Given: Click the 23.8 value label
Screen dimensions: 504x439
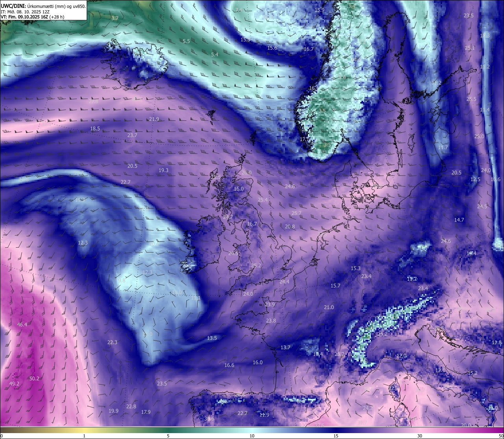Looking at the screenshot, I should [x=271, y=321].
